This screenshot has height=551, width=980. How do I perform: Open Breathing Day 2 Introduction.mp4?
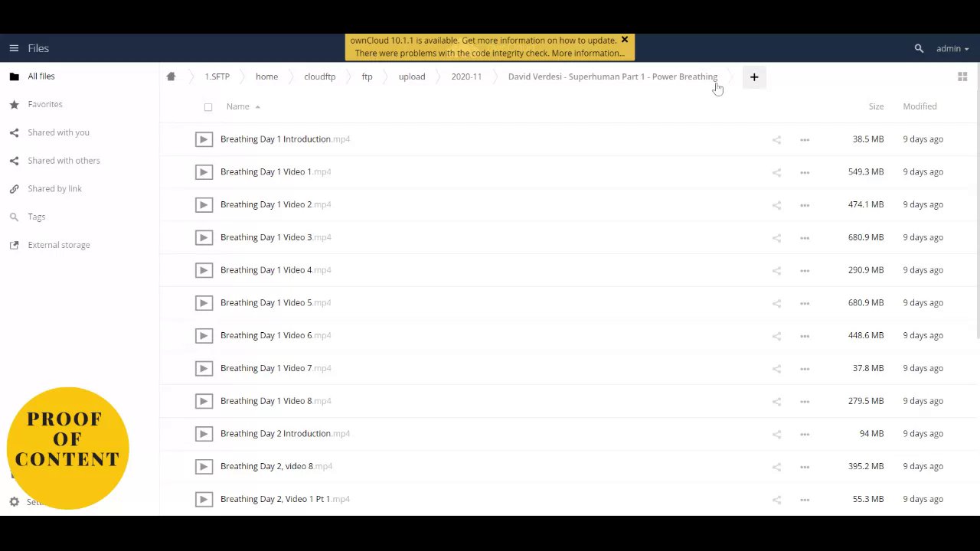point(285,433)
